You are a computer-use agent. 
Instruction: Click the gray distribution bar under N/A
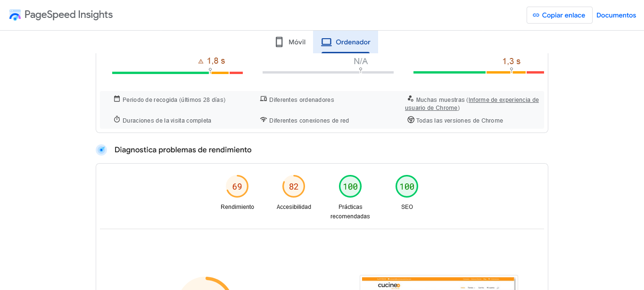point(328,73)
